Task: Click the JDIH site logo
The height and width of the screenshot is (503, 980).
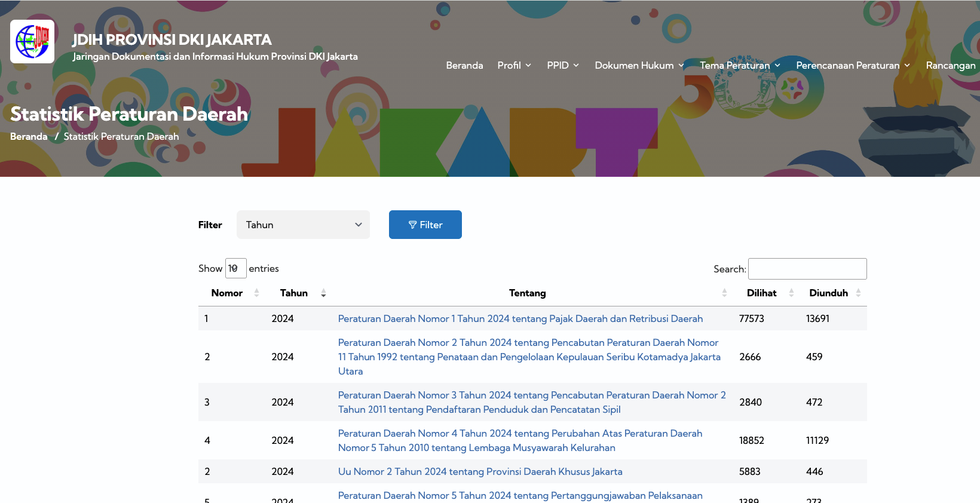Action: [x=32, y=42]
